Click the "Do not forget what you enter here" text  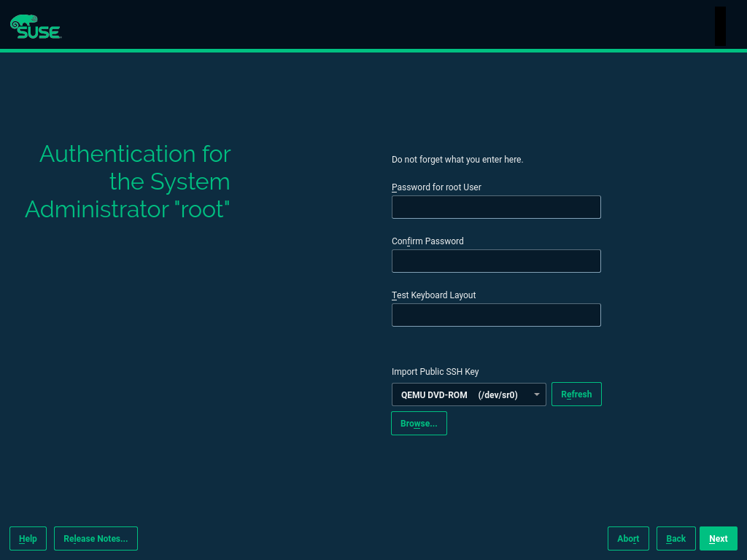click(x=457, y=160)
